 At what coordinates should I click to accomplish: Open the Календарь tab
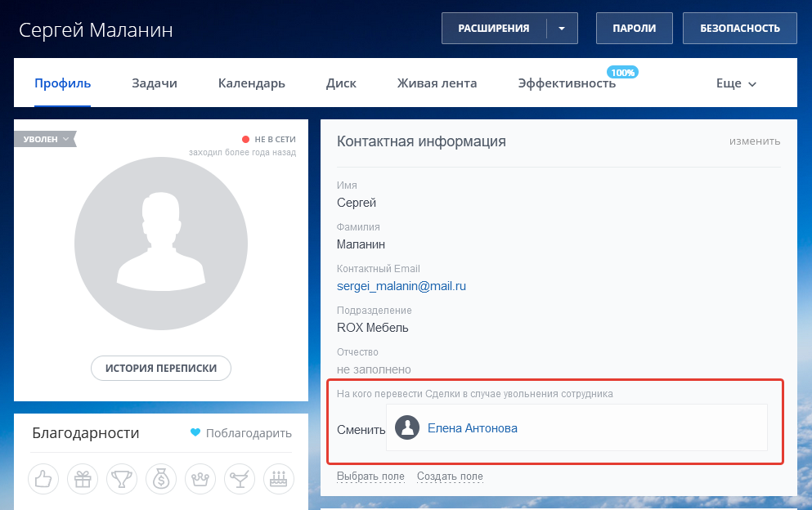pyautogui.click(x=251, y=83)
